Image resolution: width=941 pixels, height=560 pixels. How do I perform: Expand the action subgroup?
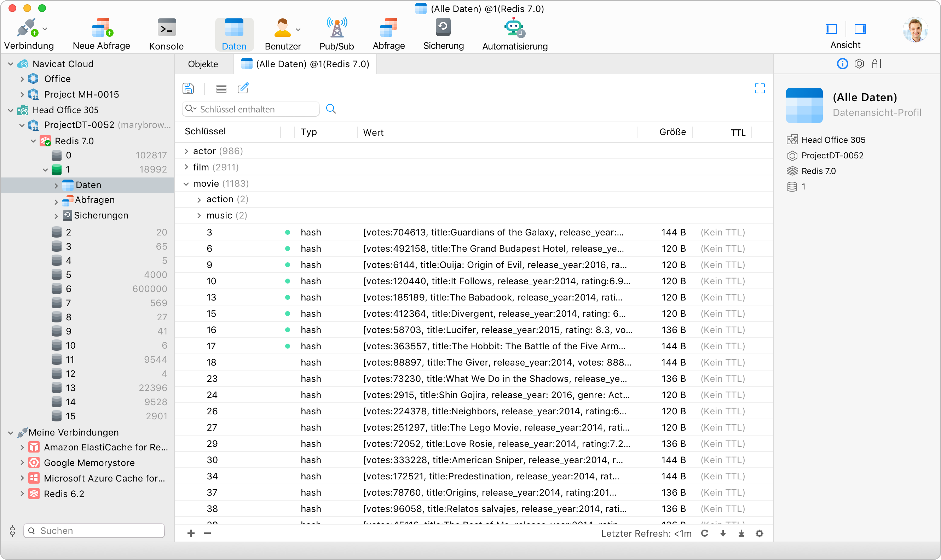[199, 200]
